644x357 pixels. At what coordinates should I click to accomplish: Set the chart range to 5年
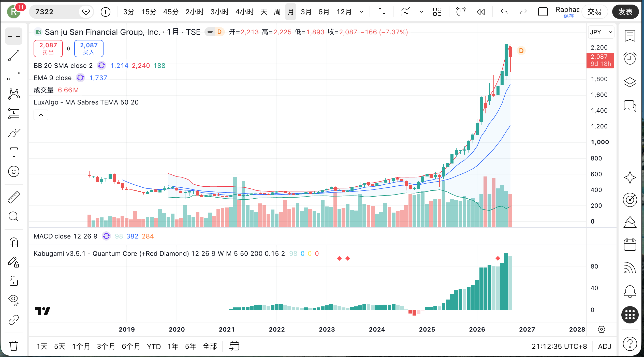click(x=190, y=347)
